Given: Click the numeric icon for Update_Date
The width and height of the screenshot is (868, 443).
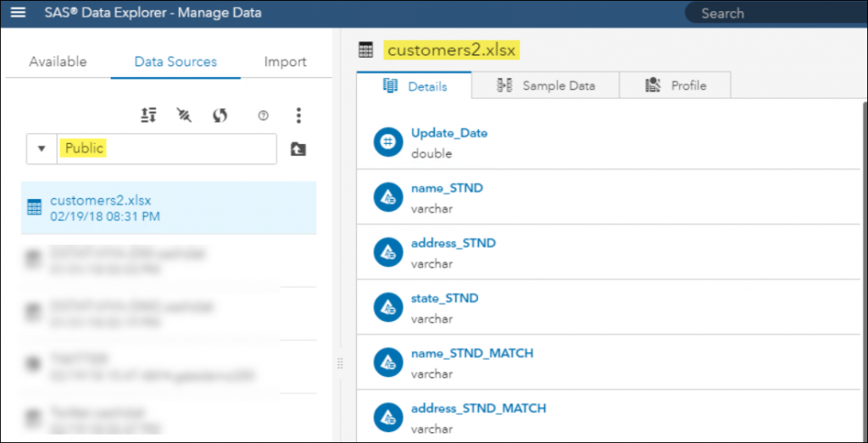Looking at the screenshot, I should [388, 141].
